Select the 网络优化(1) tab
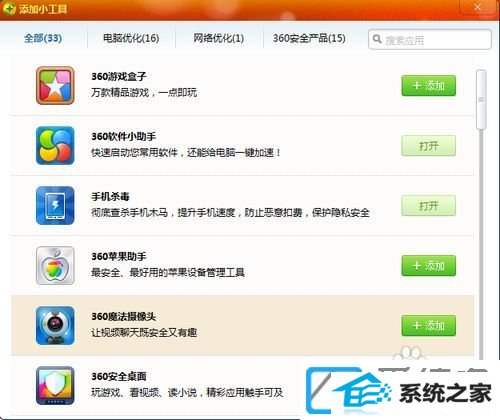The width and height of the screenshot is (500, 420). pyautogui.click(x=219, y=38)
